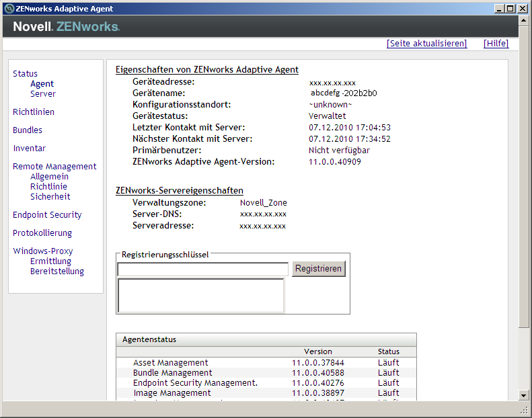This screenshot has width=532, height=418.
Task: Open the Server status page
Action: click(43, 94)
